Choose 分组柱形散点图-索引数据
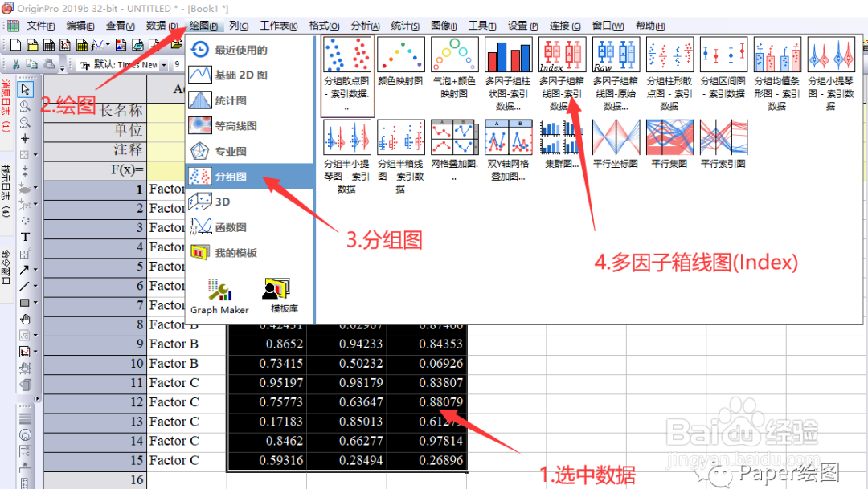868x489 pixels. [669, 74]
